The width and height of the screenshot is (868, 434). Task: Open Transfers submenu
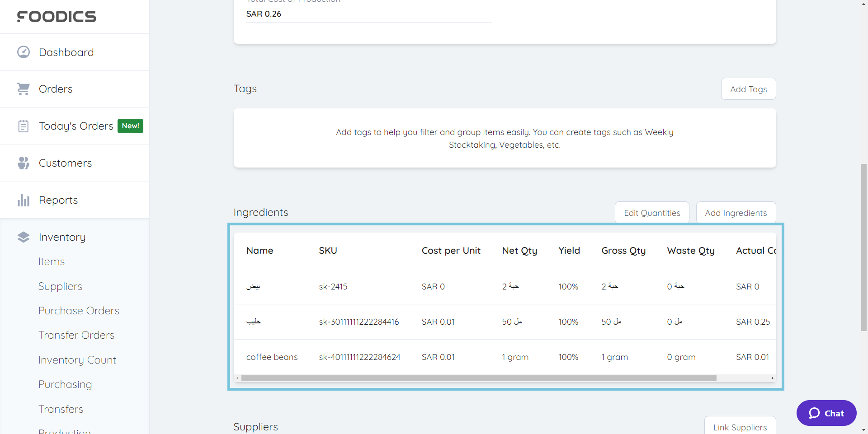point(61,409)
